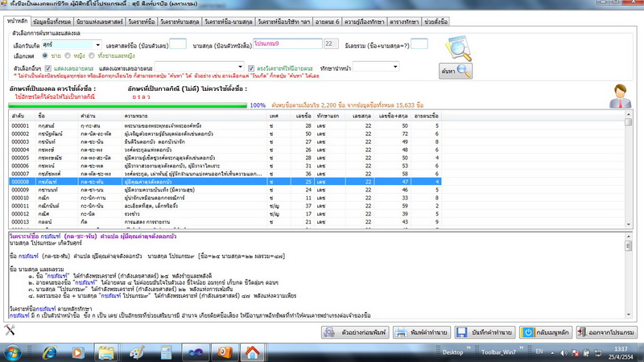This screenshot has width=644, height=362.
Task: Click the red X flag tray icon
Action: click(x=575, y=353)
